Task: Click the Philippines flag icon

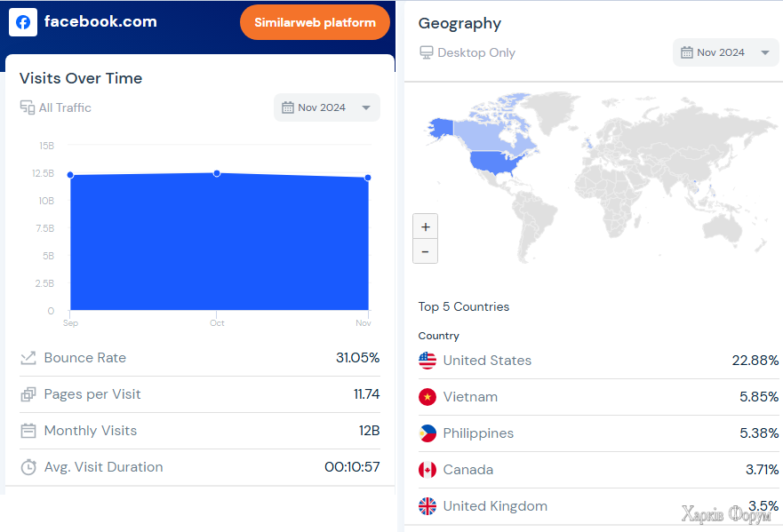Action: [x=427, y=433]
